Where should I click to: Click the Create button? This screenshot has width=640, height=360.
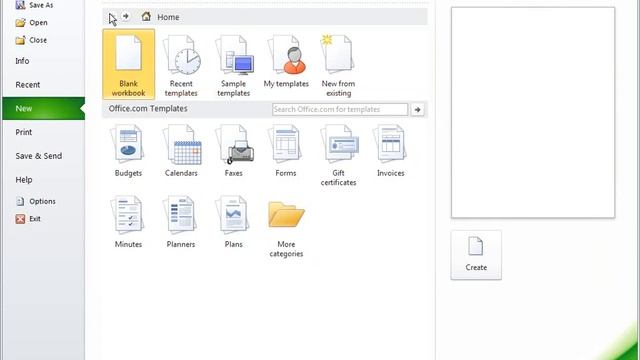click(x=476, y=255)
